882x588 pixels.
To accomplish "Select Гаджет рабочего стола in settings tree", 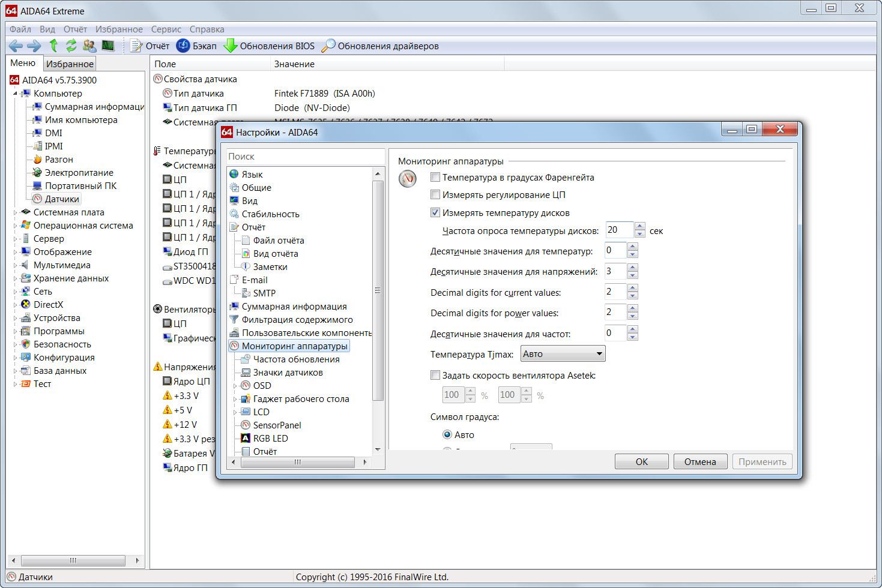I will tap(294, 398).
